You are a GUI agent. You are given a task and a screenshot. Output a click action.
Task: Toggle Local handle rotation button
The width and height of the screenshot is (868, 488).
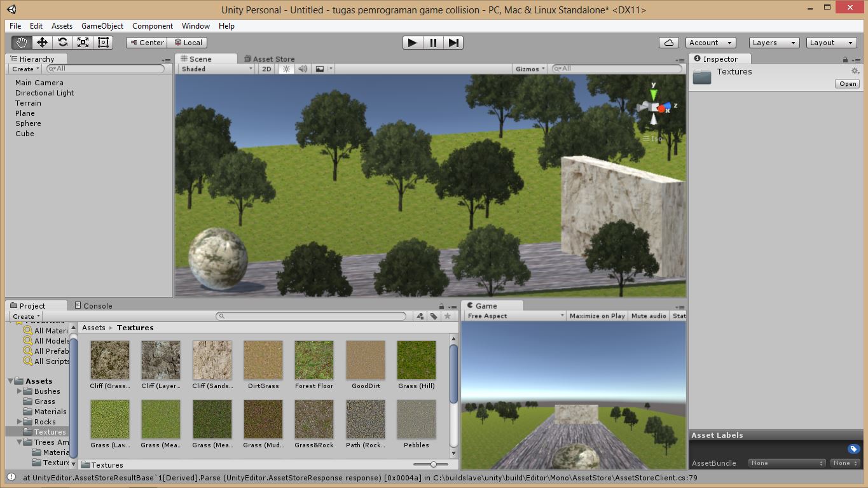187,43
